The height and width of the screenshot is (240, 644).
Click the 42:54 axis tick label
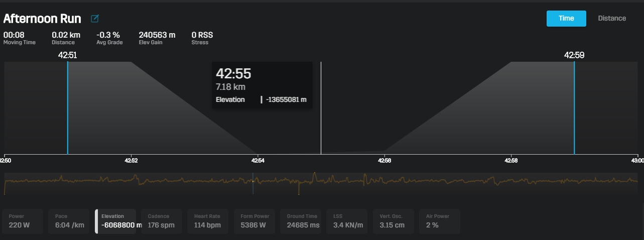(x=258, y=161)
